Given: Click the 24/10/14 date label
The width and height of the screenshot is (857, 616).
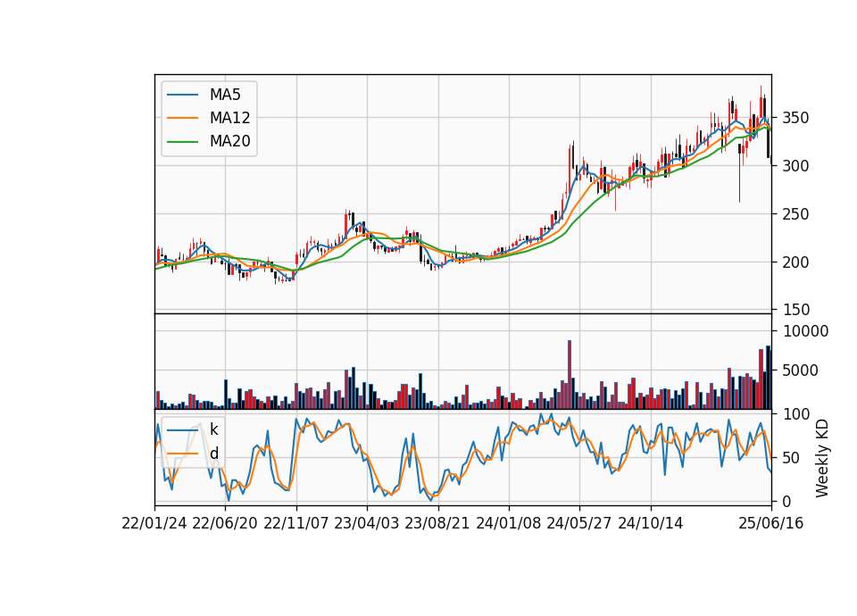Looking at the screenshot, I should pyautogui.click(x=651, y=524).
